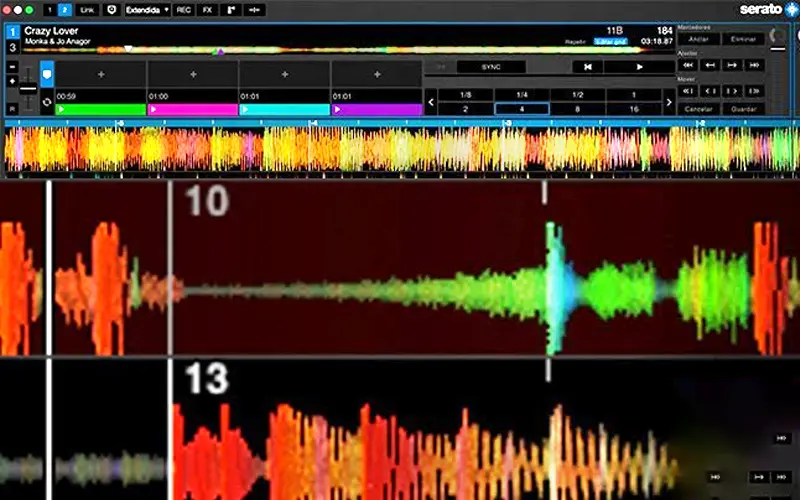
Task: Click bar marker 10 in upper waveform
Action: (206, 201)
